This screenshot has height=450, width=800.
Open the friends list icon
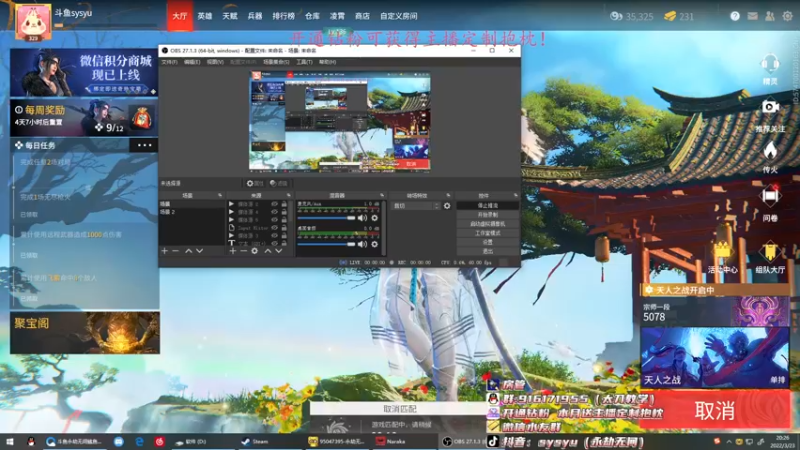click(770, 16)
